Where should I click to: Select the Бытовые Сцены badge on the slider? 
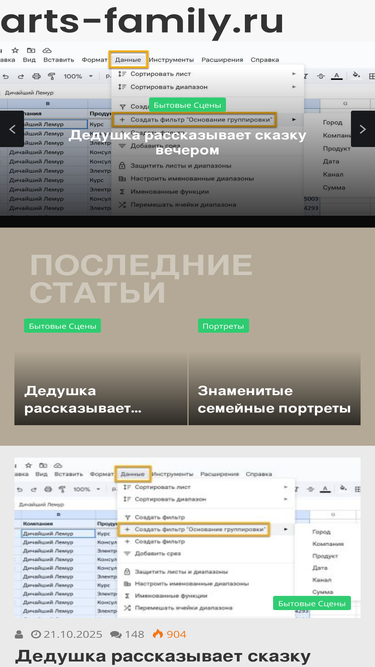187,105
